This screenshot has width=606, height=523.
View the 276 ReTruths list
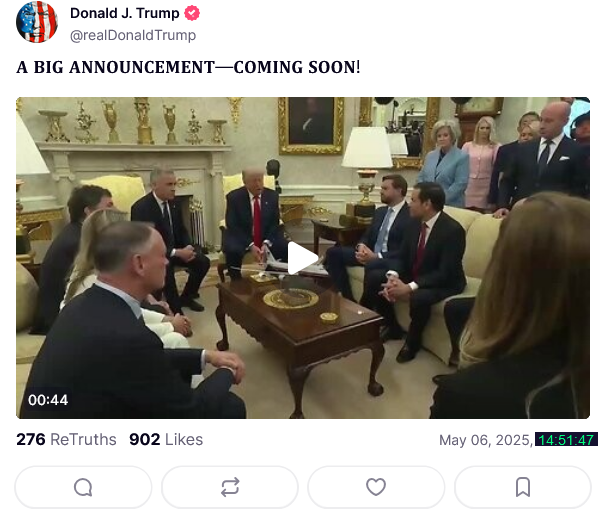[x=66, y=440]
